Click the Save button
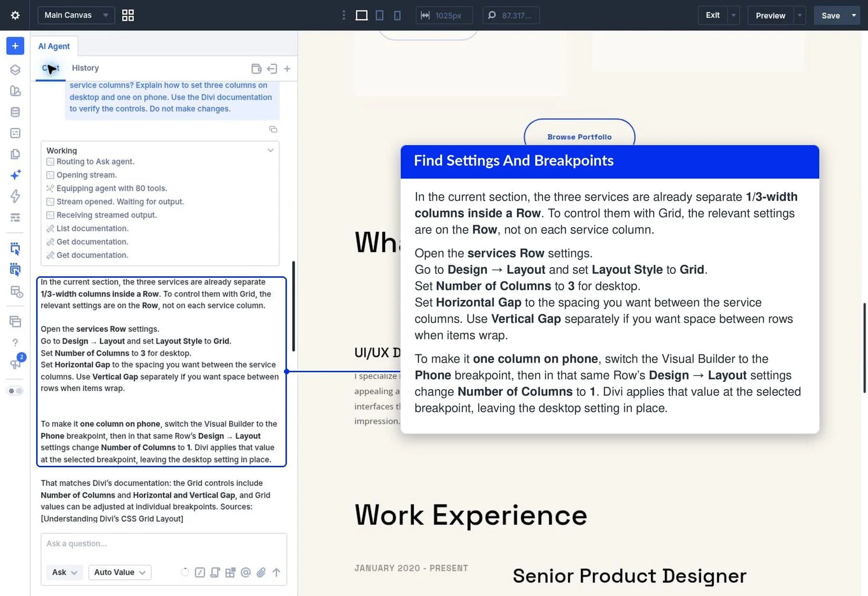Image resolution: width=868 pixels, height=596 pixels. click(831, 15)
